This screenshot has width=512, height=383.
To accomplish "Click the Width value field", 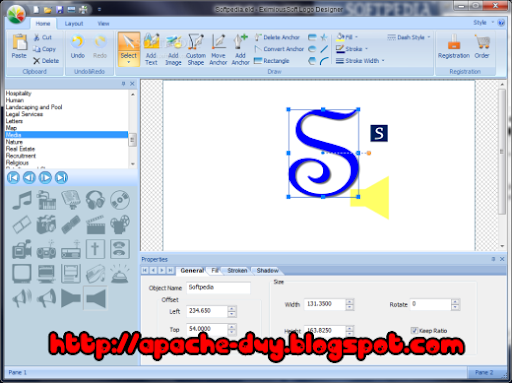I will (x=324, y=304).
